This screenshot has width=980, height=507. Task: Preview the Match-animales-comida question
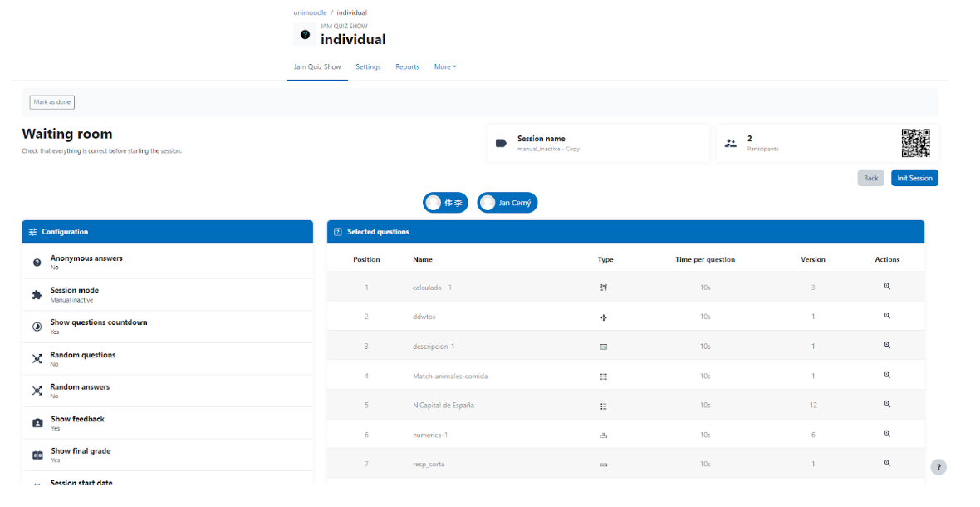887,375
